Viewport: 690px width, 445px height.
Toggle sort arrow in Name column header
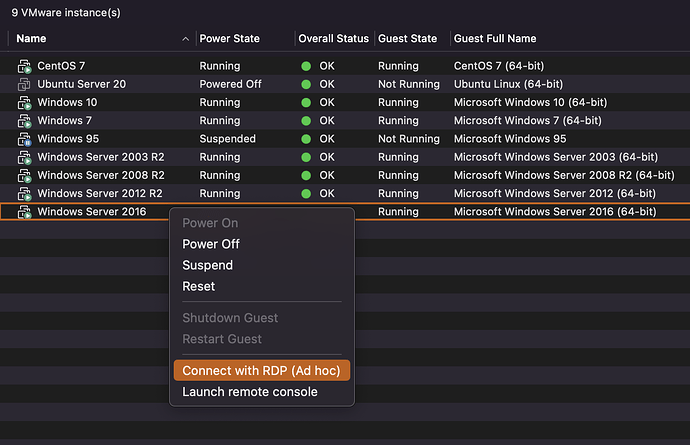pyautogui.click(x=186, y=39)
